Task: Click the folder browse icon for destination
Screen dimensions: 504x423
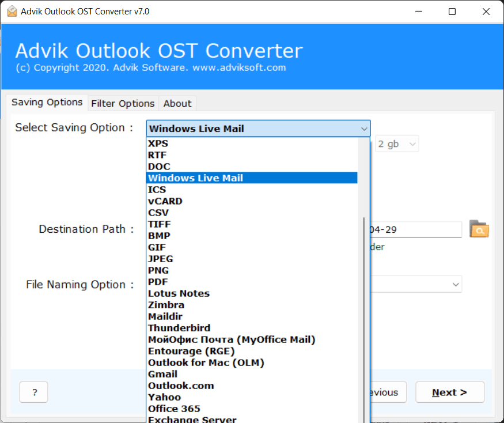Action: pos(479,229)
